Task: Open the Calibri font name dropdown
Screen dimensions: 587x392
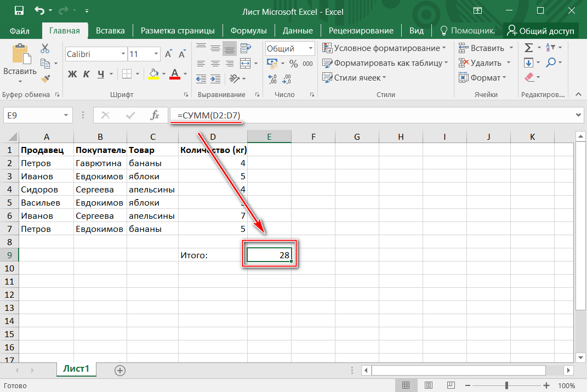Action: coord(123,54)
